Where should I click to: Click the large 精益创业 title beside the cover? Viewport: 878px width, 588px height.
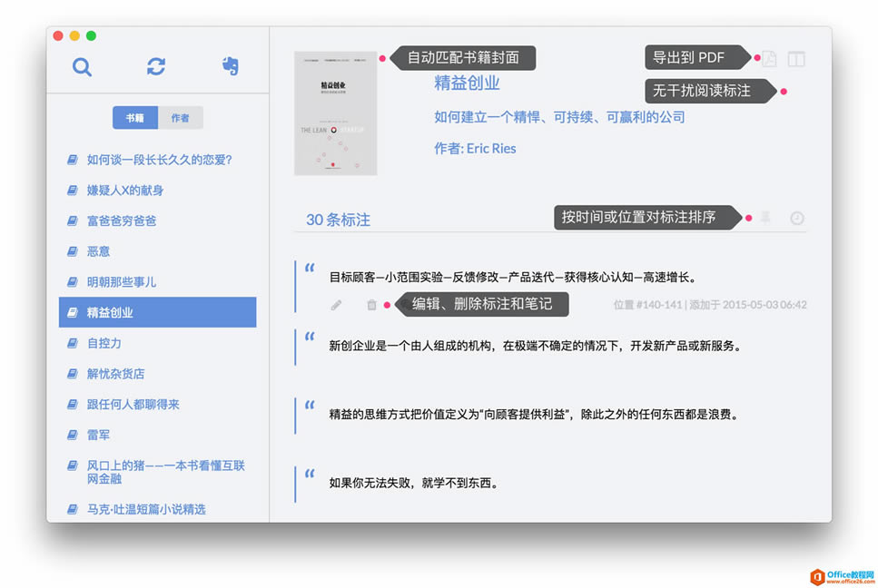[x=467, y=83]
